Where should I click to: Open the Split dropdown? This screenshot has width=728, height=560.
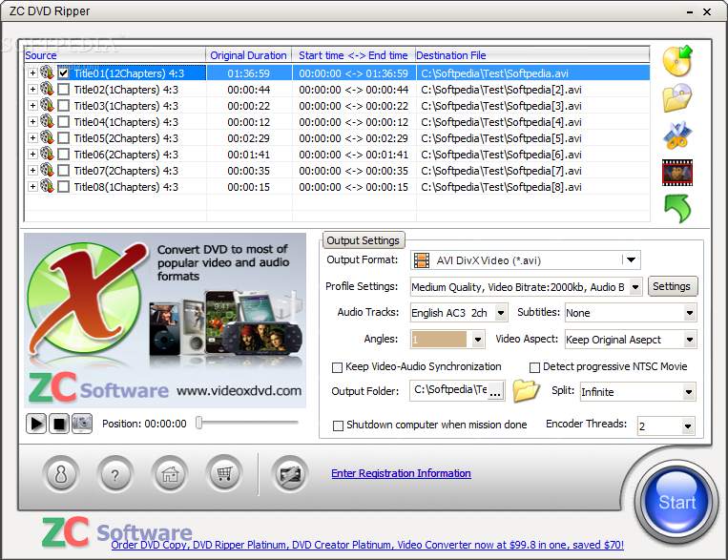click(x=689, y=392)
